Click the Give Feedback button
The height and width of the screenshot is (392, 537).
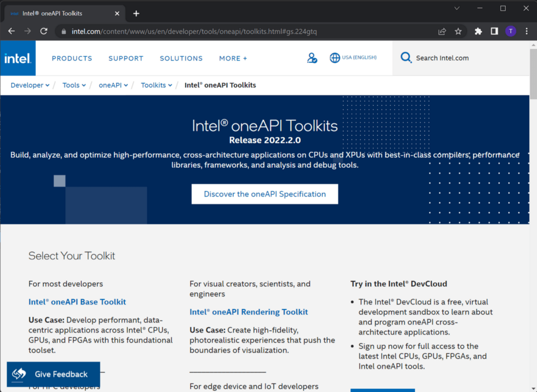[53, 374]
